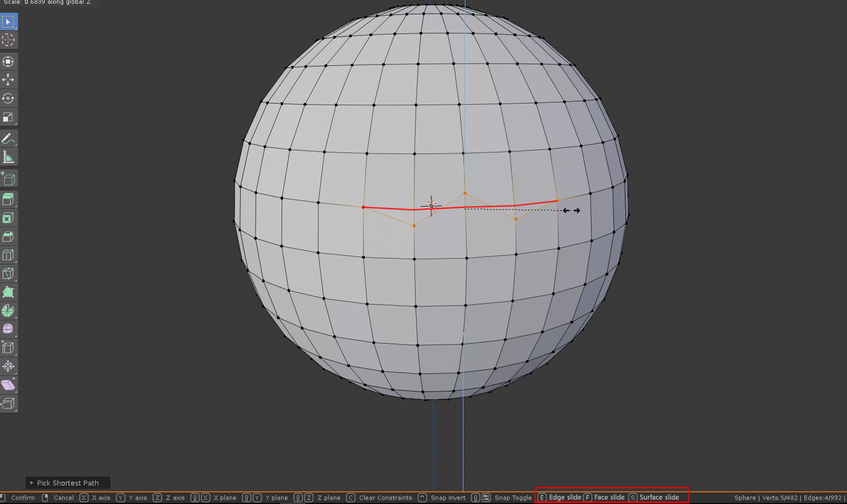The image size is (847, 504).
Task: Activate the Inset Faces tool
Action: pyautogui.click(x=9, y=218)
